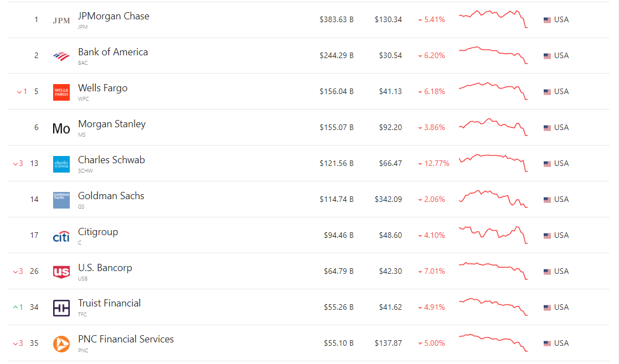Click the Bank of America flag logo
The width and height of the screenshot is (619, 364).
pyautogui.click(x=61, y=55)
